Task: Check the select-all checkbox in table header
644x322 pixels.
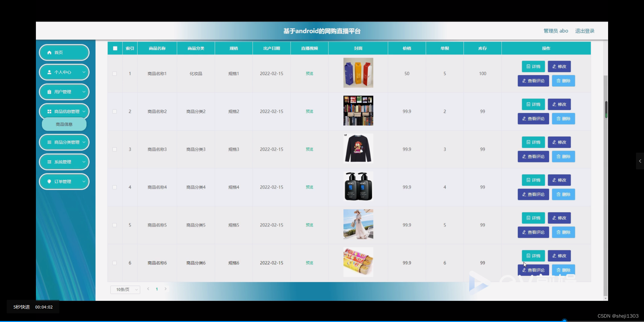Action: click(115, 48)
